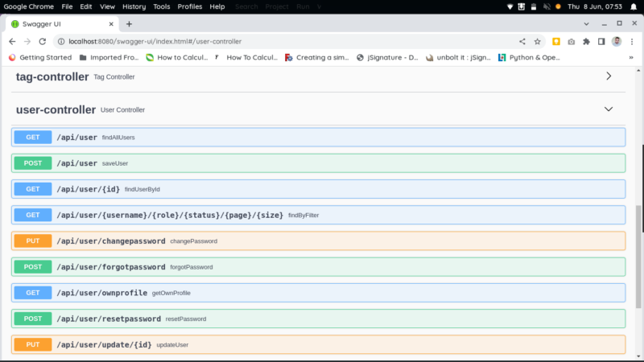Show more bookmarks with the overflow chevron

pyautogui.click(x=630, y=58)
